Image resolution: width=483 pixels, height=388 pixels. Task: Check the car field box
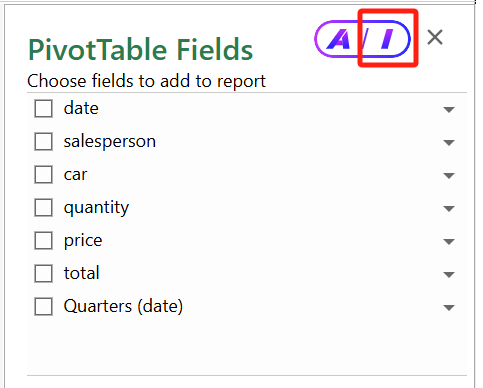(43, 175)
